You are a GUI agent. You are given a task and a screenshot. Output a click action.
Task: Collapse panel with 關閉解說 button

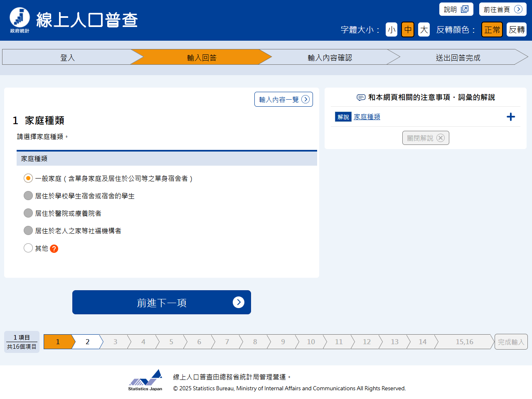425,138
